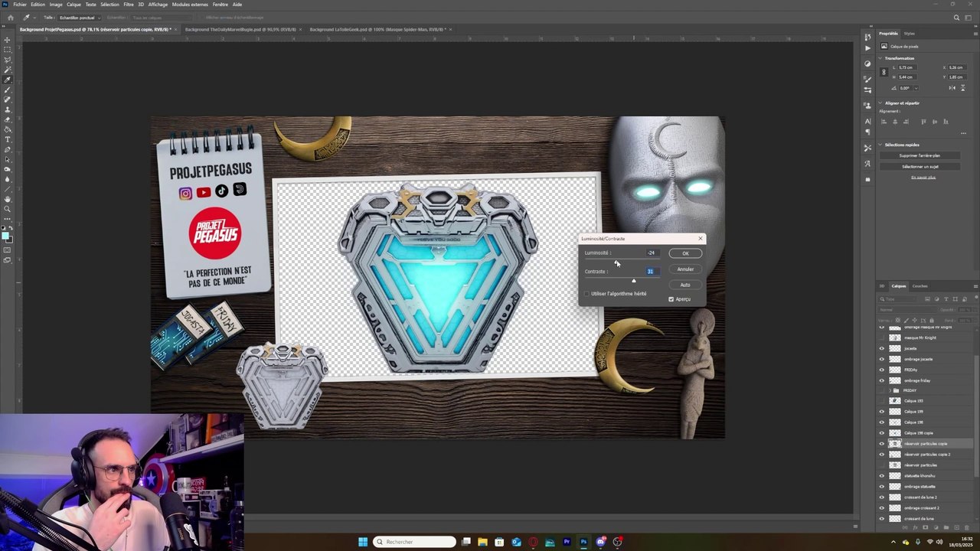Screen dimensions: 980x551
Task: Hide the statuette khonshu layer
Action: (x=881, y=475)
